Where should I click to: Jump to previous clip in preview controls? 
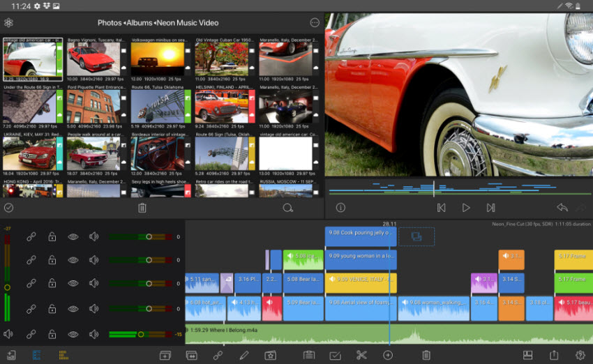tap(442, 208)
